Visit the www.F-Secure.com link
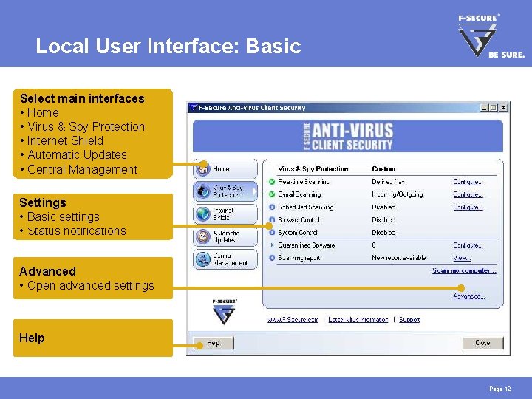This screenshot has width=532, height=399. click(293, 320)
